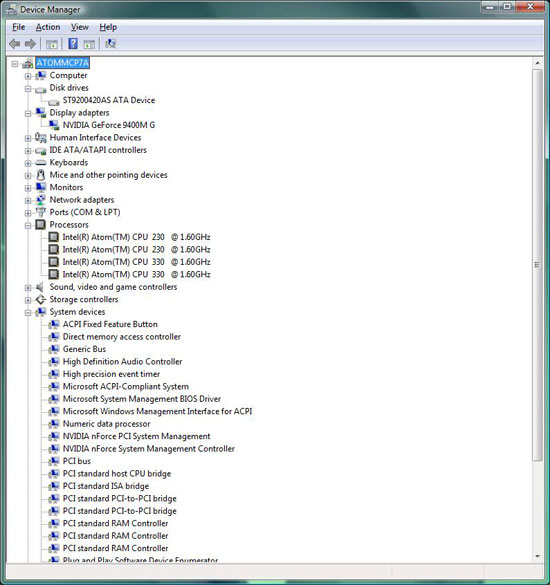This screenshot has height=585, width=550.
Task: Select NVIDIA nForce System Management Controller
Action: tap(149, 448)
